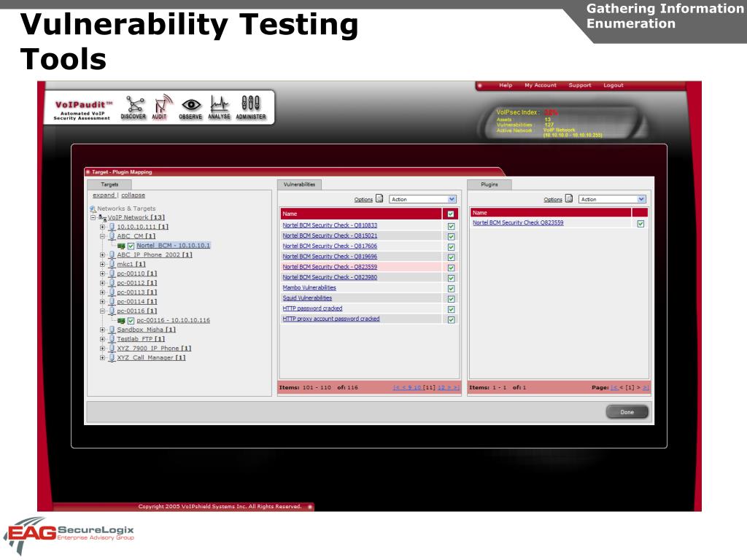
Task: Click the Done button
Action: [627, 412]
